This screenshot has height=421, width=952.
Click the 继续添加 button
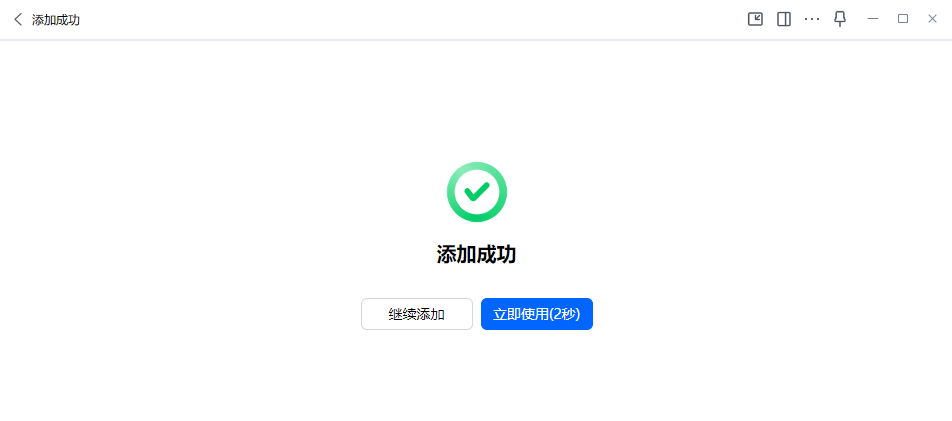416,314
